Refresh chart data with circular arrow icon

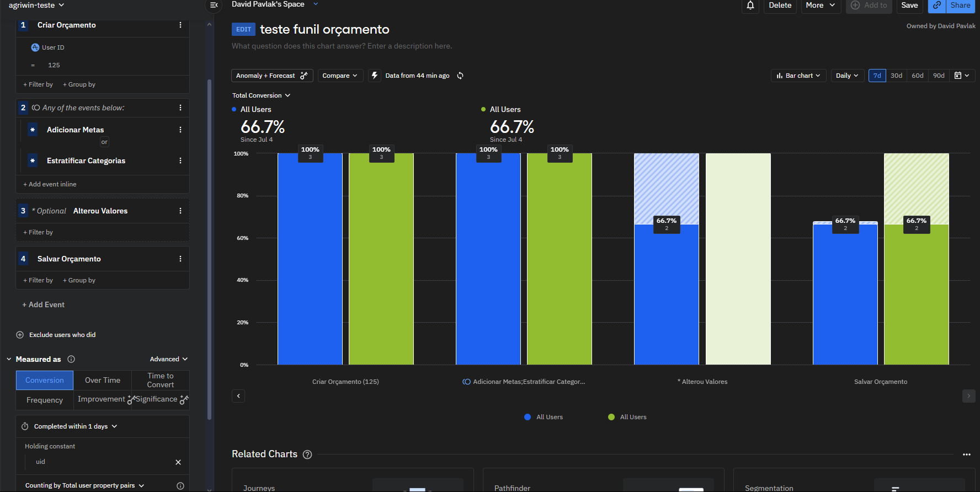click(x=460, y=76)
